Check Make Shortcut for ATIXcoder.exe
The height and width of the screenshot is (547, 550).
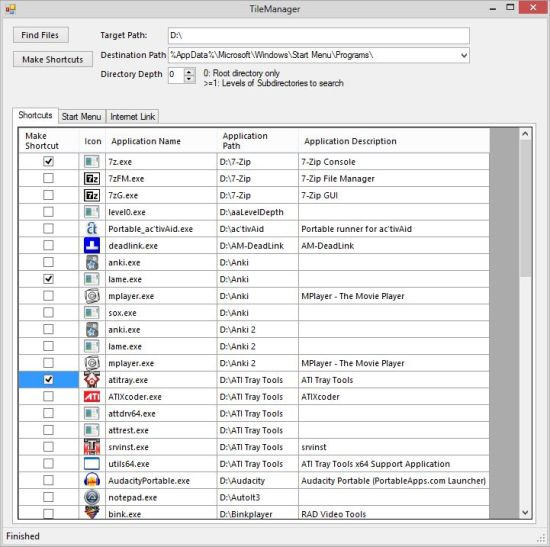click(x=48, y=396)
